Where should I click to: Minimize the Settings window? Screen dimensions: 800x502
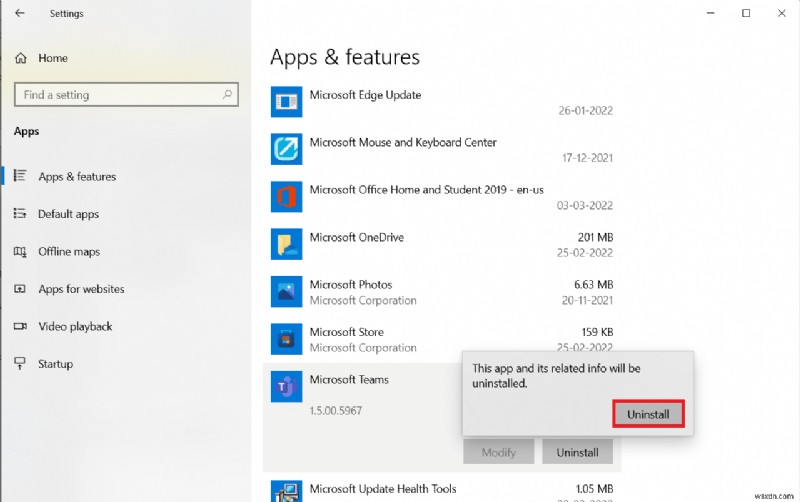[x=710, y=13]
